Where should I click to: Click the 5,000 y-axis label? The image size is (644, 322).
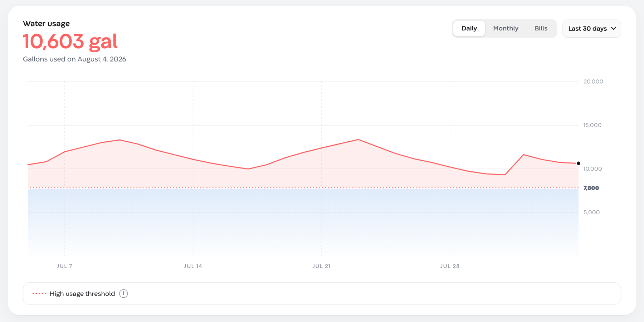pyautogui.click(x=591, y=213)
